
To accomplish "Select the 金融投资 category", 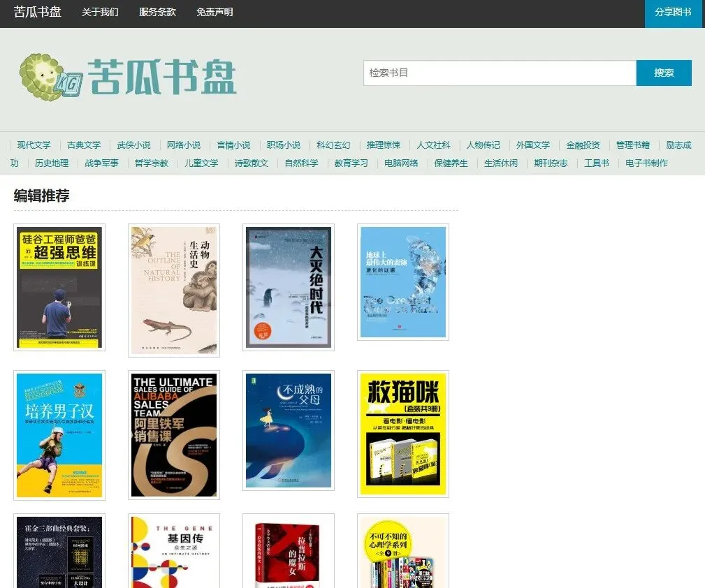I will [x=583, y=145].
